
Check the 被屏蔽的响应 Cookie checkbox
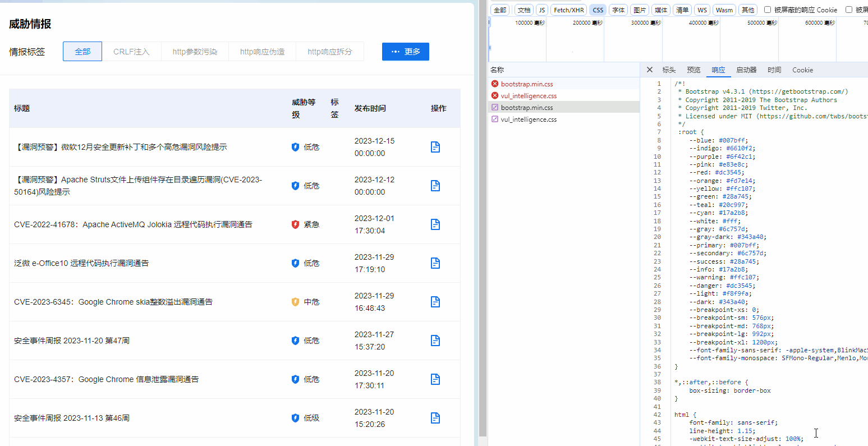(x=768, y=10)
